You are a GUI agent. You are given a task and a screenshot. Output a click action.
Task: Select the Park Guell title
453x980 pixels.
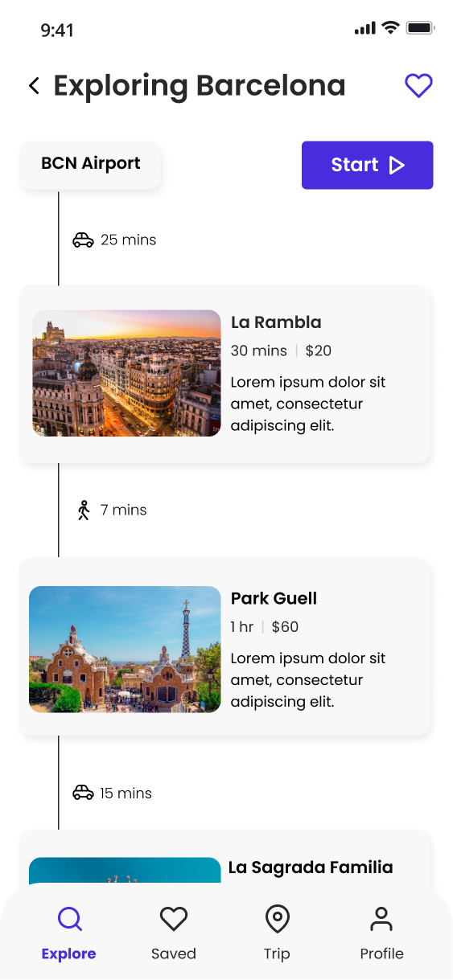274,598
